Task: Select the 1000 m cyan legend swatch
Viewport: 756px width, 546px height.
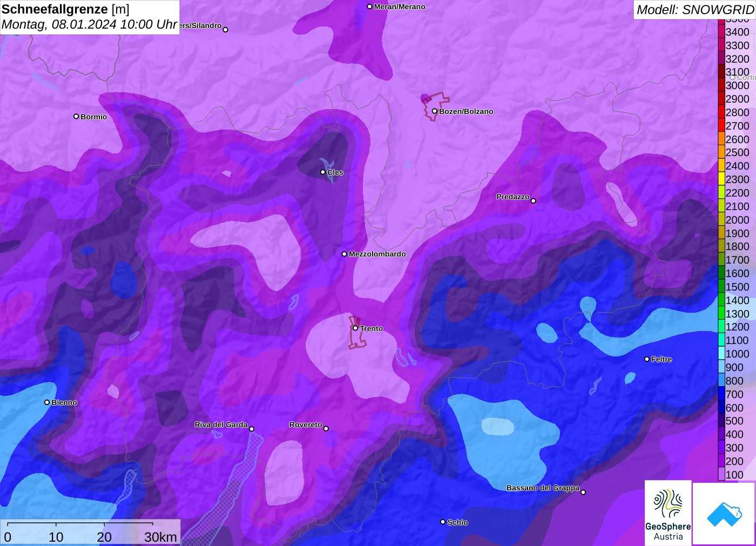Action: 721,353
